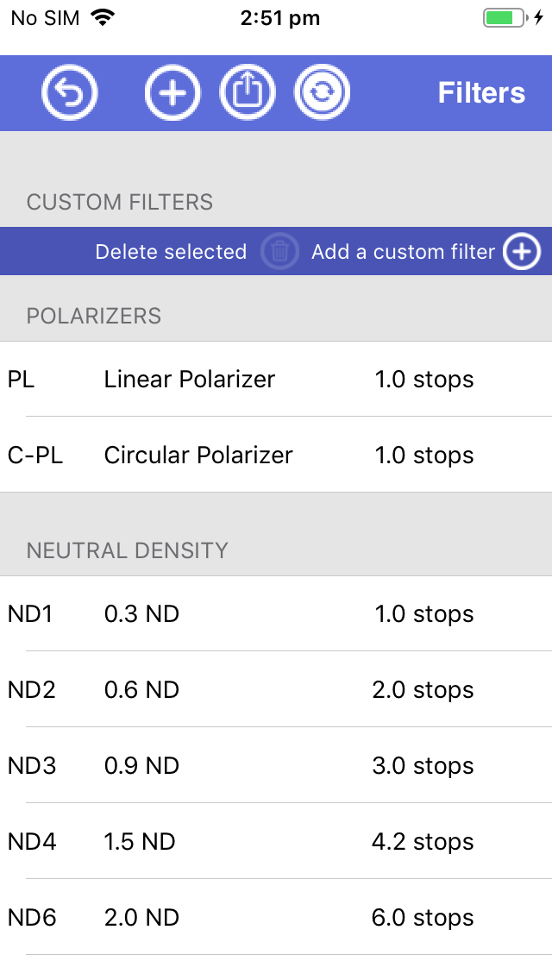Select the ND6 2.0 ND filter
This screenshot has height=980, width=552.
click(276, 918)
